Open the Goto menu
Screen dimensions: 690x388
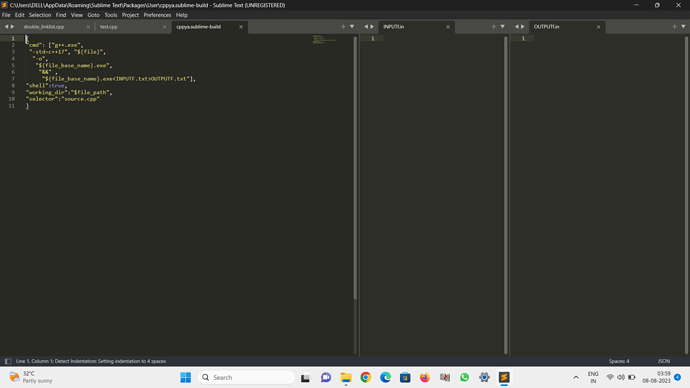point(93,15)
